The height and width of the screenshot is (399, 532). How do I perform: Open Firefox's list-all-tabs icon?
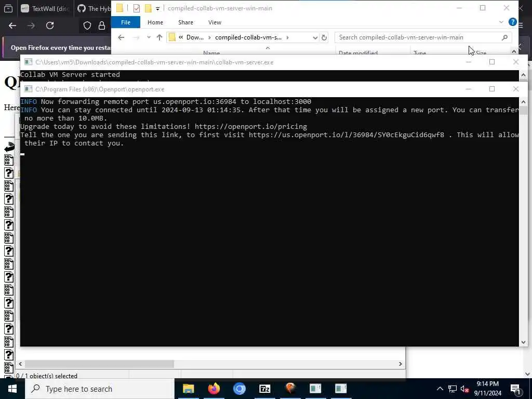(x=8, y=8)
